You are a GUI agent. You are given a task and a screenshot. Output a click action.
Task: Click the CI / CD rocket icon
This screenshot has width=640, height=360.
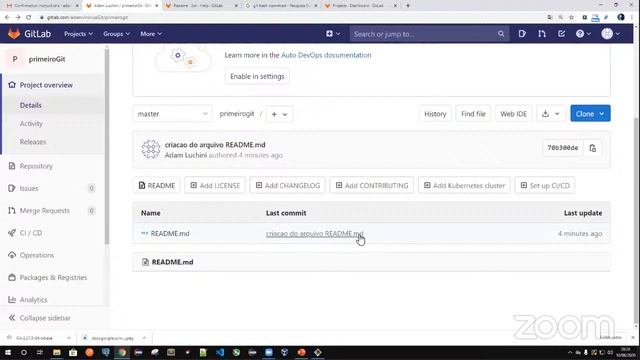pyautogui.click(x=12, y=233)
